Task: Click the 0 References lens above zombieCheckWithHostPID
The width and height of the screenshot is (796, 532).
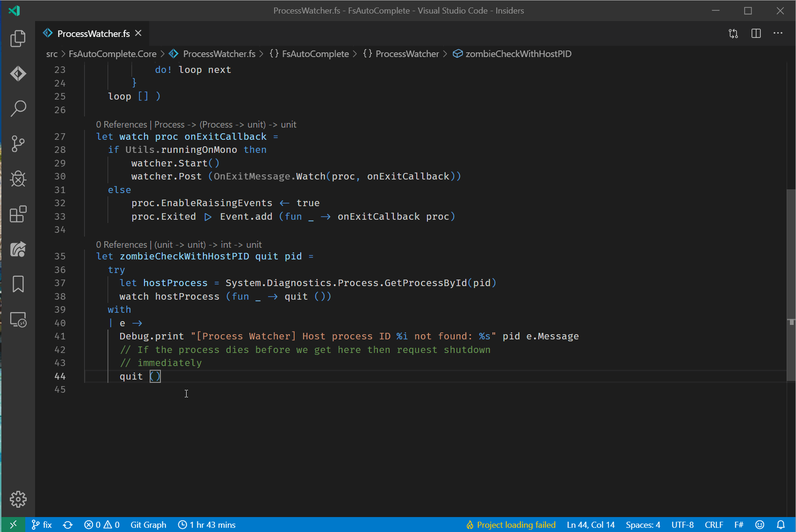Action: tap(122, 244)
